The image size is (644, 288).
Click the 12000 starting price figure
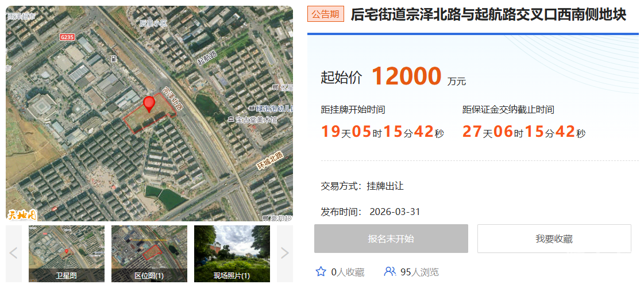tap(406, 76)
